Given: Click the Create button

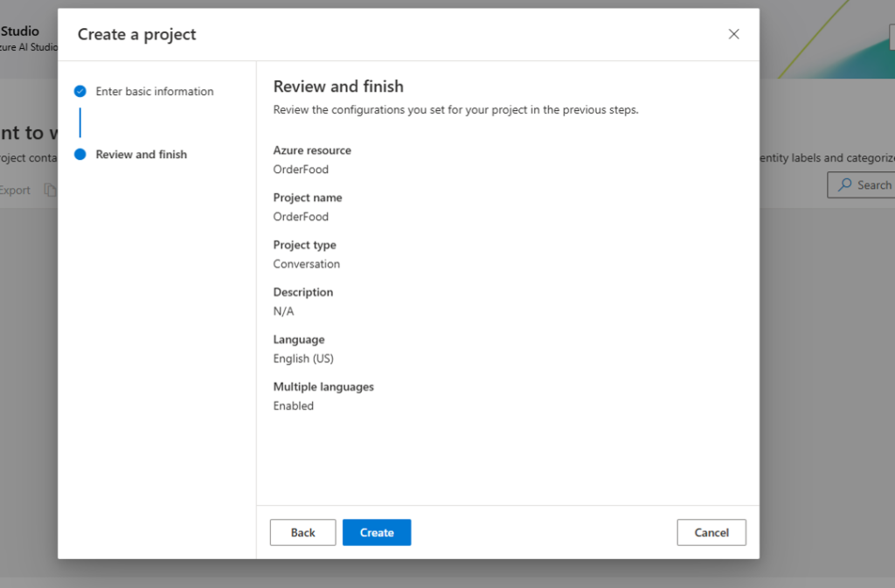Looking at the screenshot, I should point(377,532).
